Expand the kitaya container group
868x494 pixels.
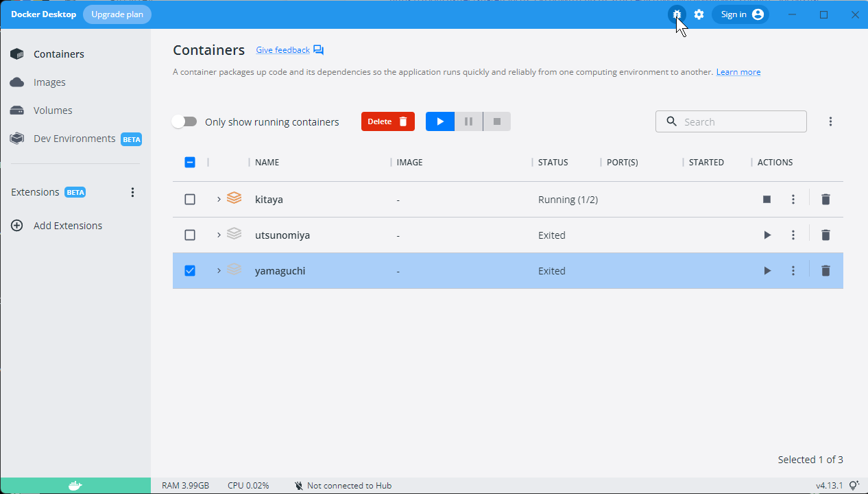click(x=219, y=200)
